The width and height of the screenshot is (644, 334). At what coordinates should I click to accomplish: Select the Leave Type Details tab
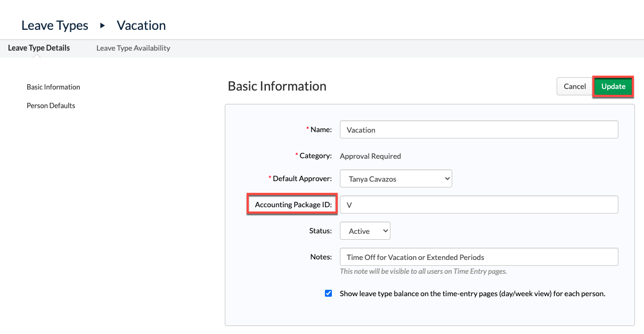[39, 48]
